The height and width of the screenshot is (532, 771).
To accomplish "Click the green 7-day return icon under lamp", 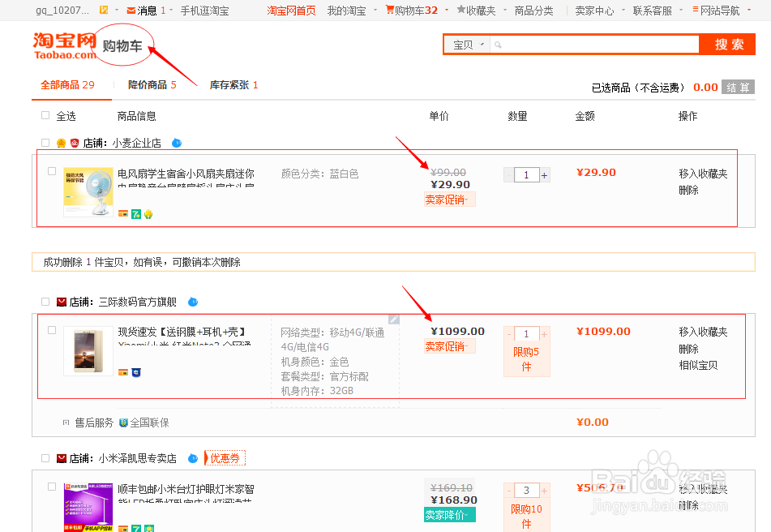I will coord(136,529).
